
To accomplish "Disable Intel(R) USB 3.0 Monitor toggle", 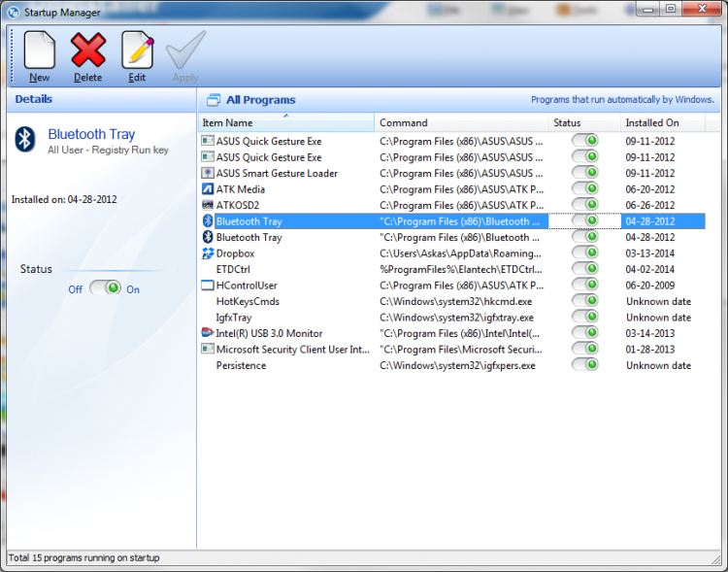I will 584,332.
